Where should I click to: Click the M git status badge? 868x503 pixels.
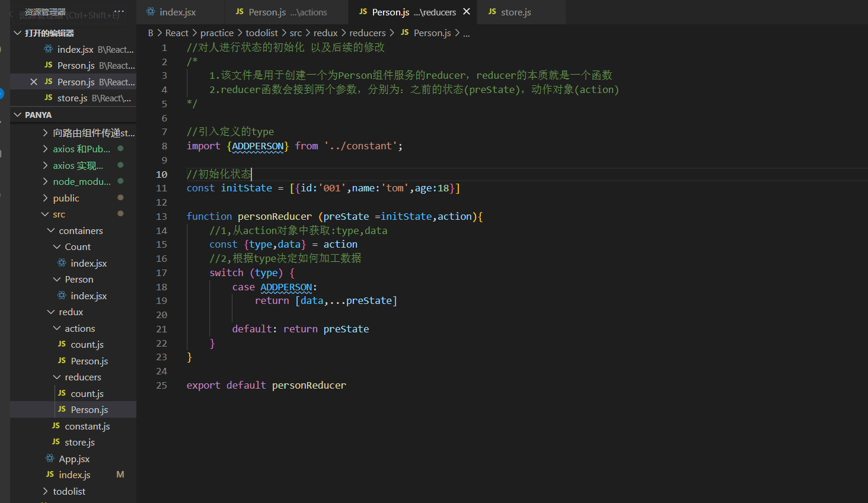[x=120, y=475]
